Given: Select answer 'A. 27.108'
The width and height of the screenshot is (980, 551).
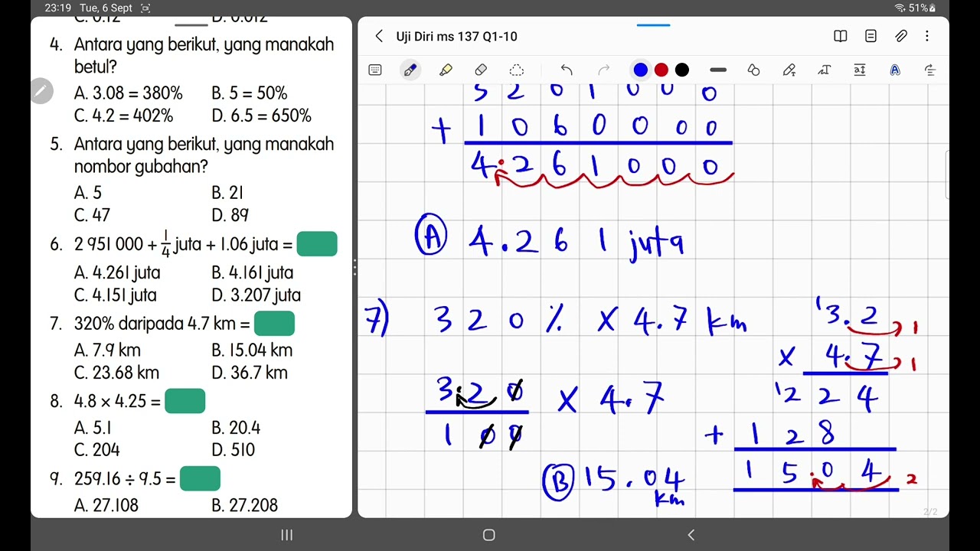Looking at the screenshot, I should click(x=106, y=505).
